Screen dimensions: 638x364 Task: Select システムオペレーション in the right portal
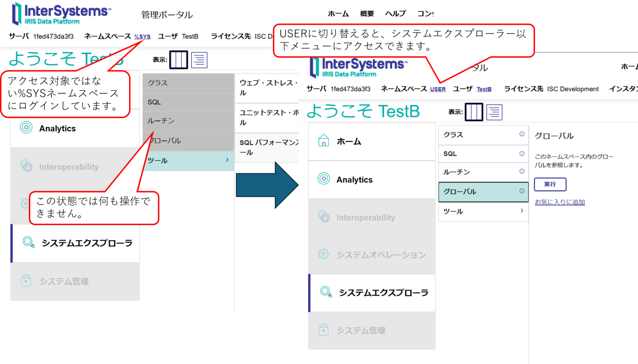(372, 255)
